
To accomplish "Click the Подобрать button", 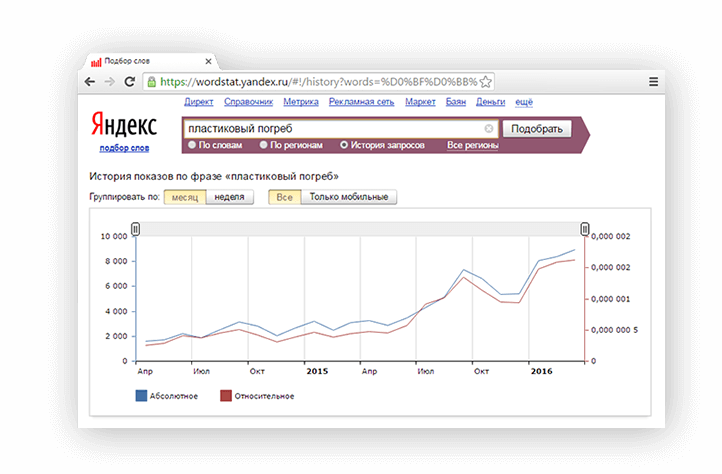I will [537, 129].
